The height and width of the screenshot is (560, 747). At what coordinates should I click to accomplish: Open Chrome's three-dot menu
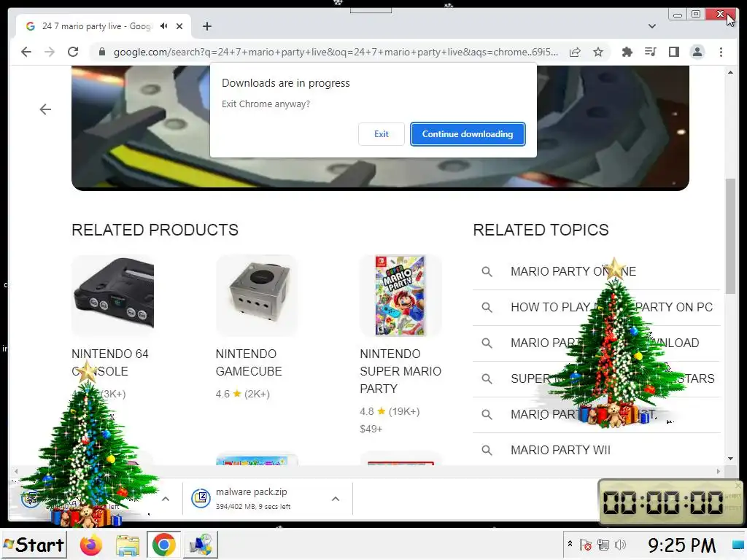click(721, 52)
